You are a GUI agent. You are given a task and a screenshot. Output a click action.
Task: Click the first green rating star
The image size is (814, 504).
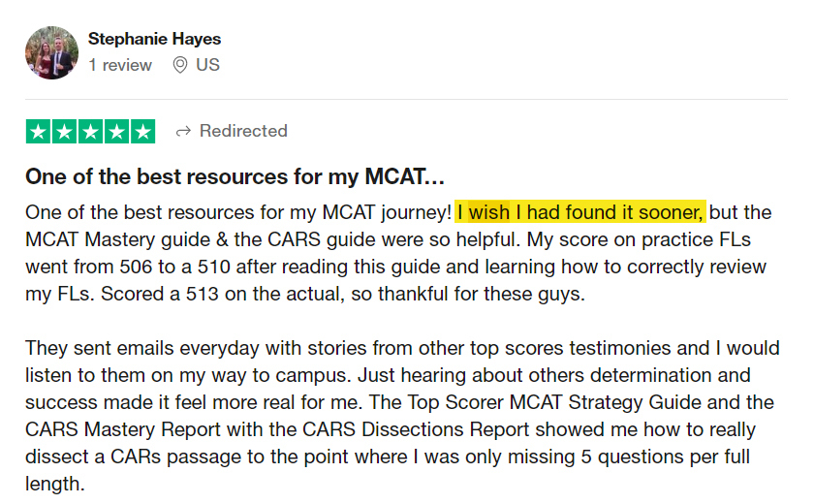[39, 131]
